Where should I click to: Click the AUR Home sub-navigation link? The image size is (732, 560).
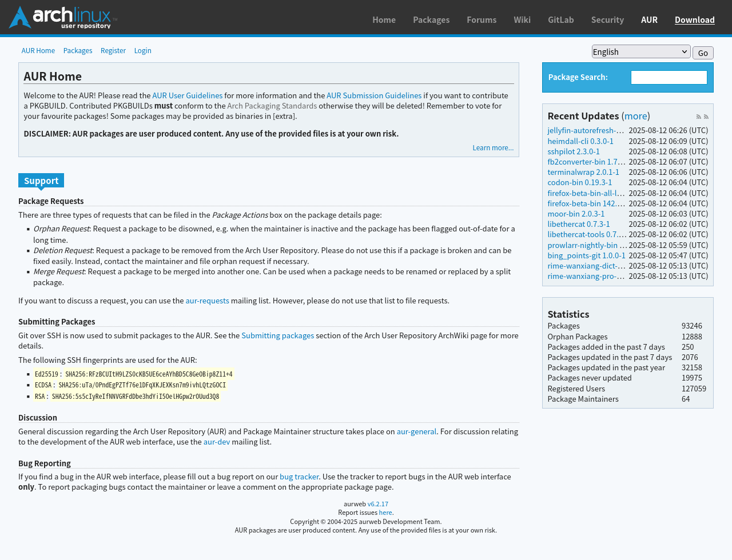(x=38, y=51)
